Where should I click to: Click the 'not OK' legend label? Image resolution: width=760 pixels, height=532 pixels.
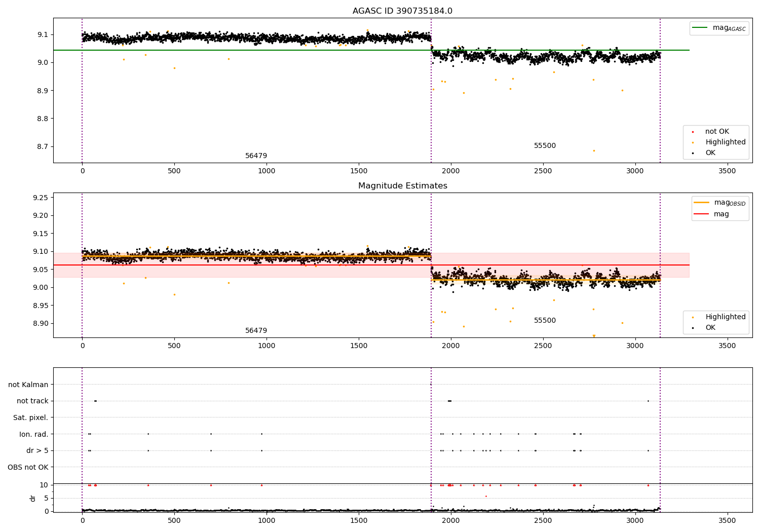(717, 132)
